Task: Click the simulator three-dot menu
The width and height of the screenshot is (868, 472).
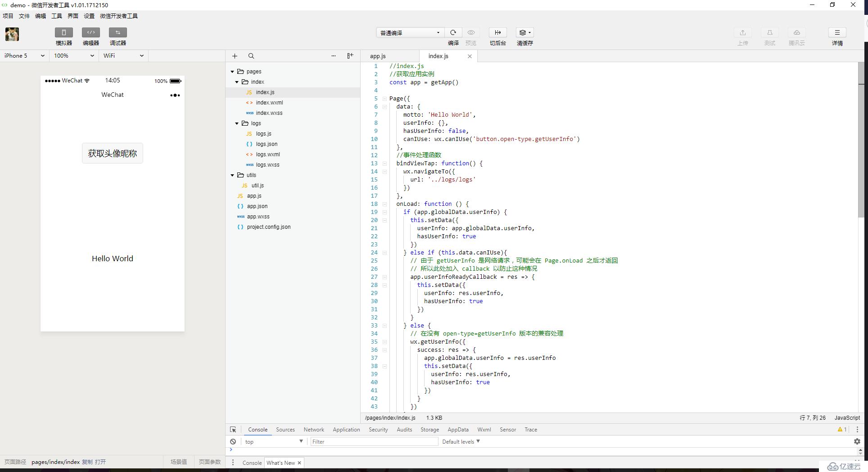Action: tap(175, 95)
